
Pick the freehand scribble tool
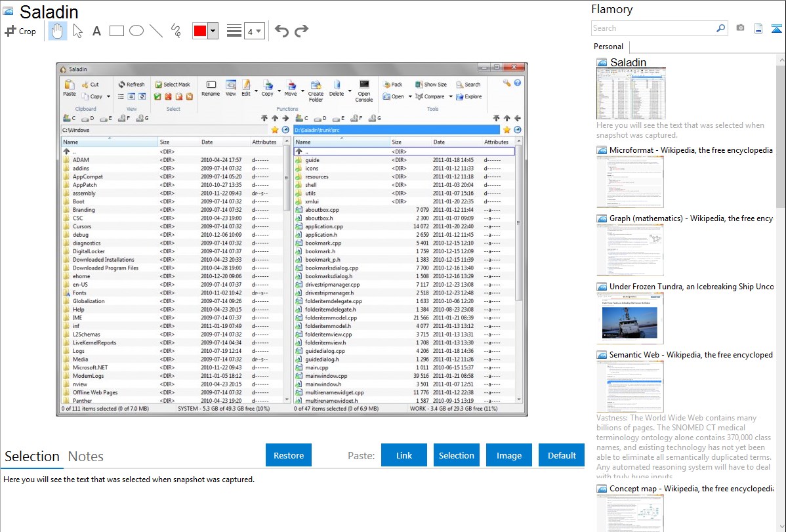tap(176, 31)
